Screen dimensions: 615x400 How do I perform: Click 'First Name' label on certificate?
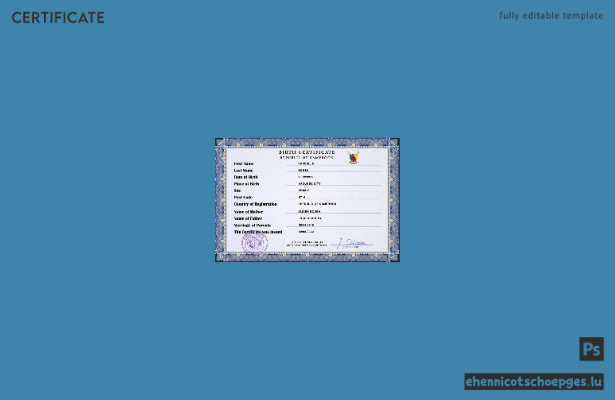tap(244, 164)
